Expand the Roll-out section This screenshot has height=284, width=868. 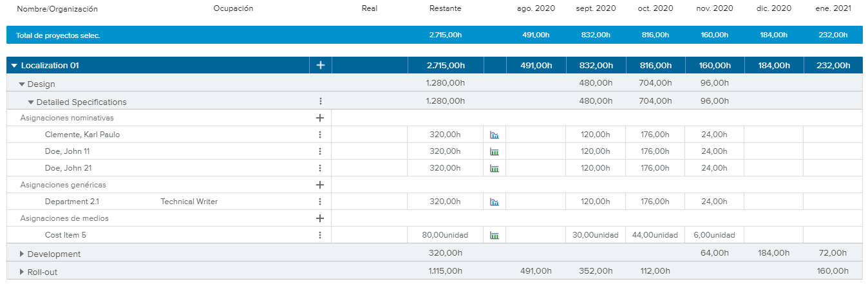[22, 272]
